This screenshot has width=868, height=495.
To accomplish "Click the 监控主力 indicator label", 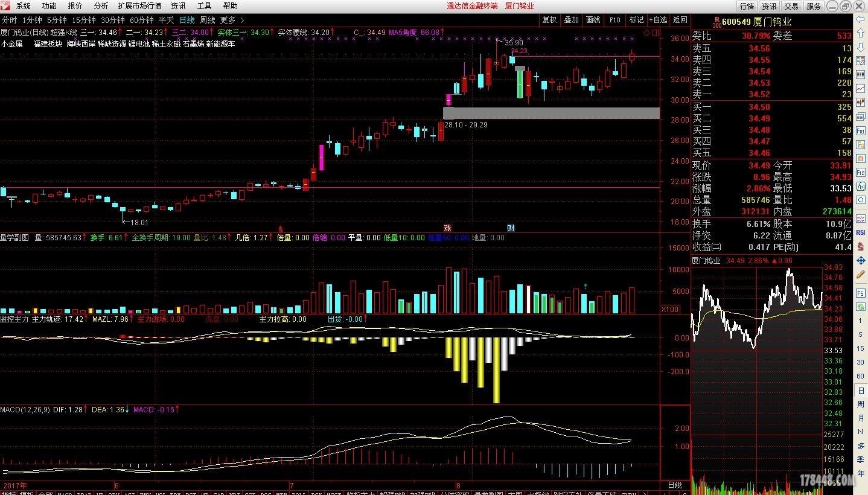I will (x=14, y=319).
